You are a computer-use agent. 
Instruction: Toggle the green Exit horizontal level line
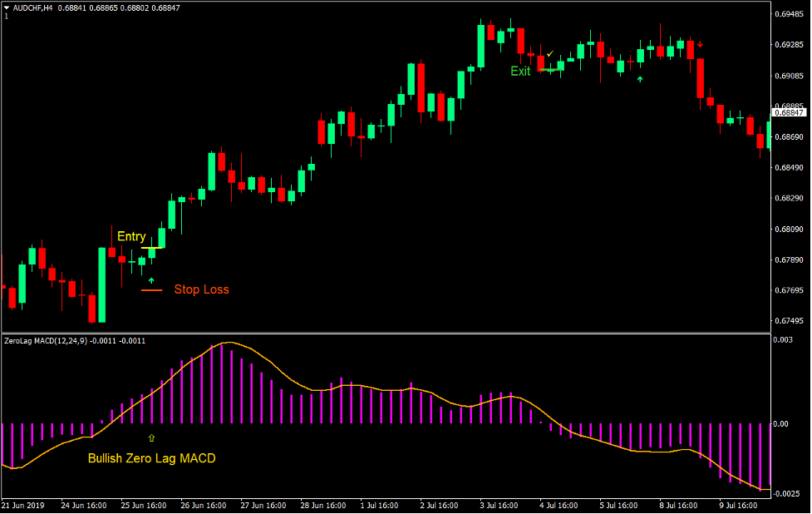point(550,69)
